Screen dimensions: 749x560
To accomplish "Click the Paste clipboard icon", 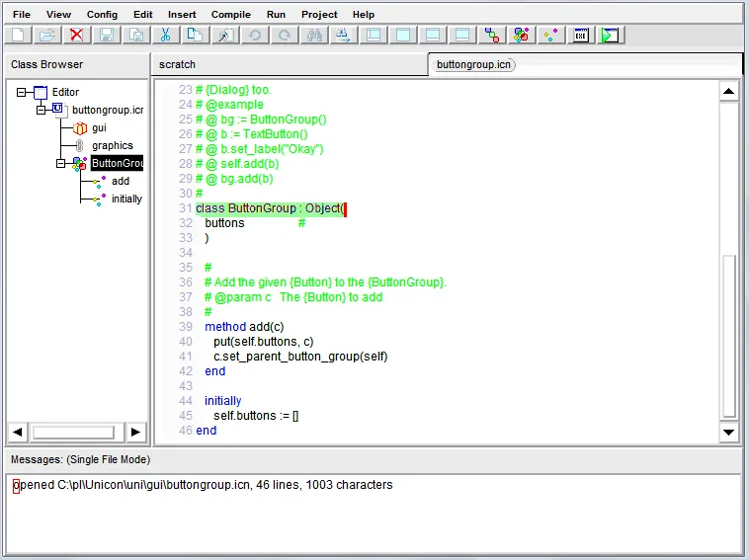I will coord(225,35).
